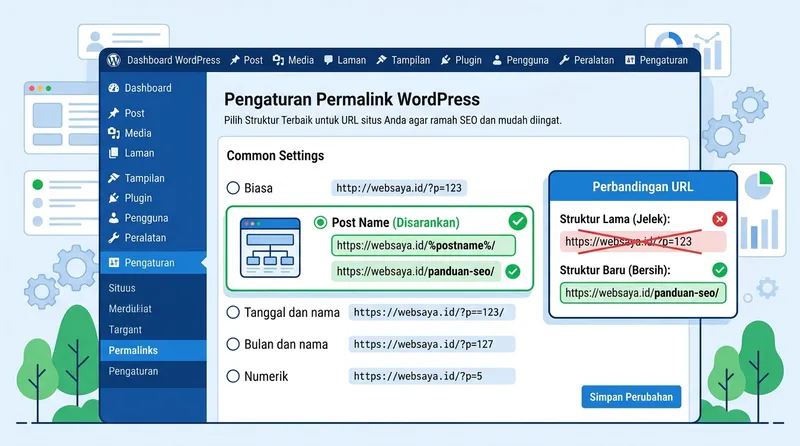Click the panduan-seo example URL in Post Name box

(416, 271)
